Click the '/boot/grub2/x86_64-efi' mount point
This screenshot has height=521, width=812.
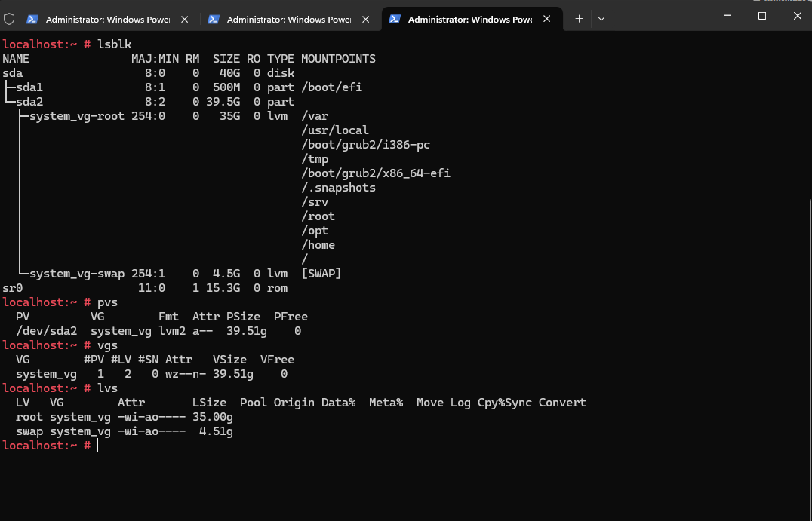click(x=376, y=173)
